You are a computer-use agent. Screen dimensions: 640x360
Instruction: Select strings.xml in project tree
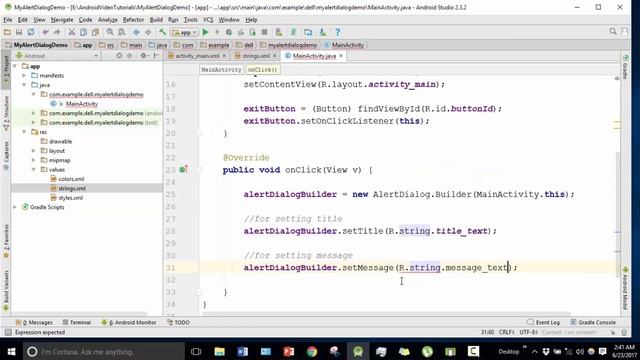pos(72,188)
